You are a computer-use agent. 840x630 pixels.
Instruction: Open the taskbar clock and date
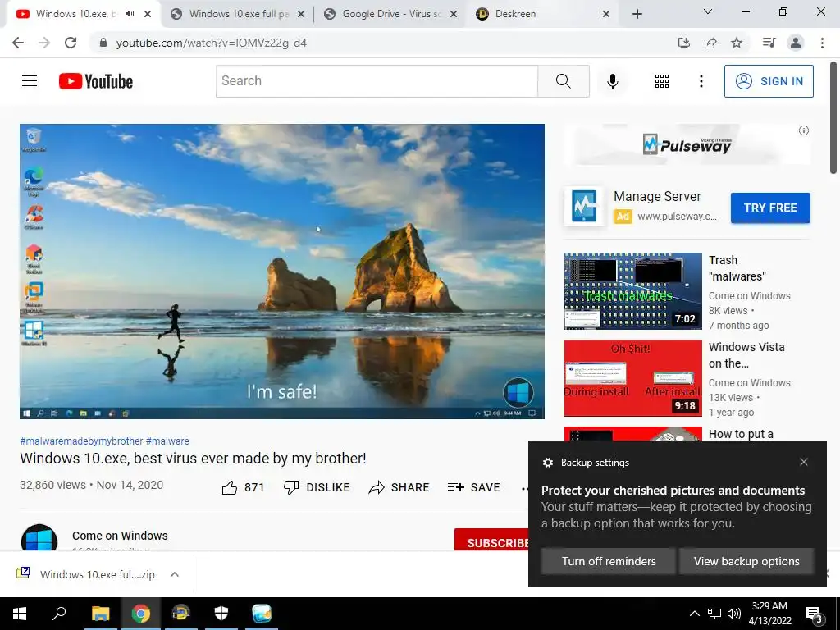(769, 614)
